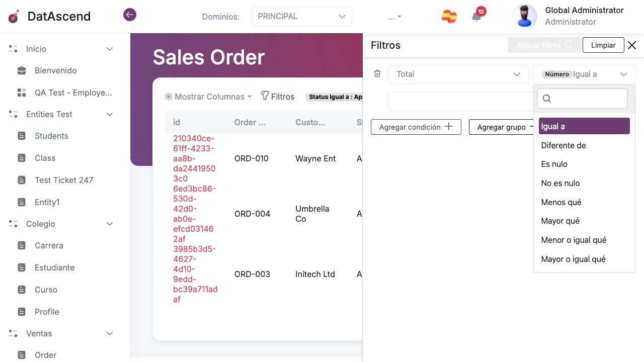Click the Profile entity icon

22,312
